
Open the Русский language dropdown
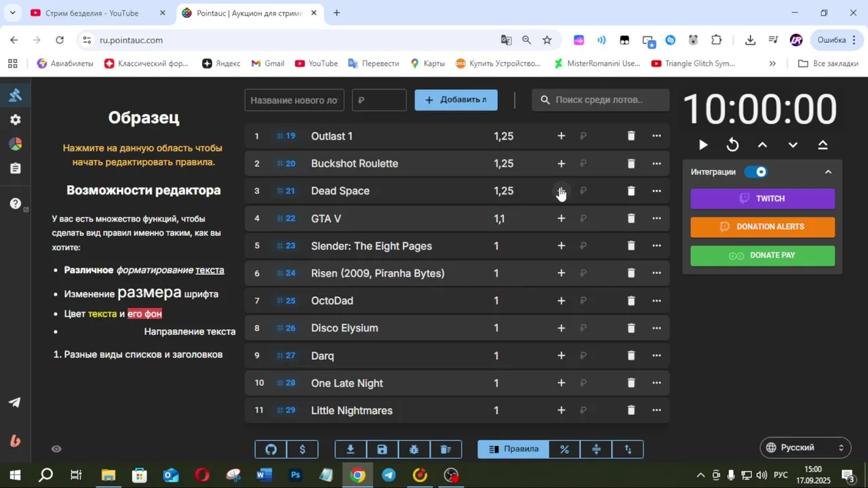tap(806, 447)
